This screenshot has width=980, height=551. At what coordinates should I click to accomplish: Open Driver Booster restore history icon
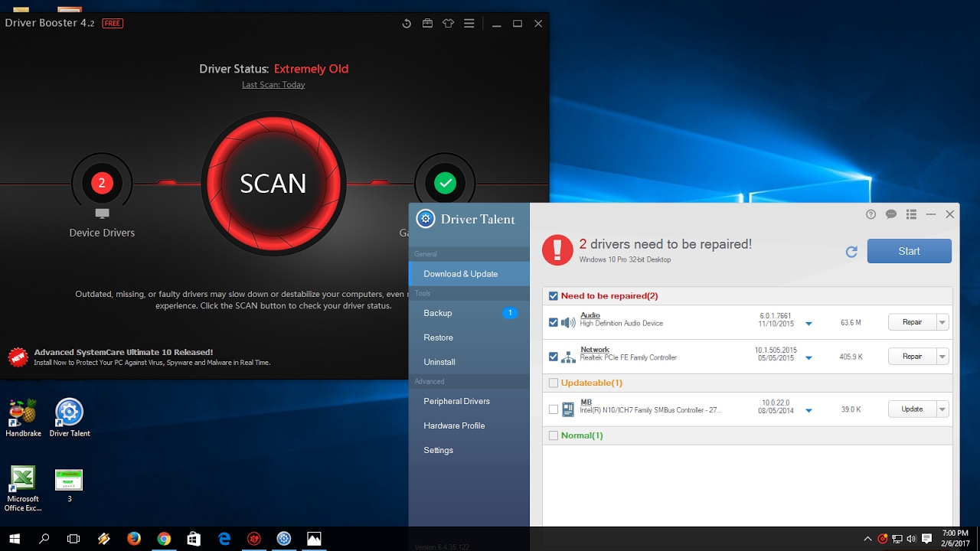(x=407, y=24)
